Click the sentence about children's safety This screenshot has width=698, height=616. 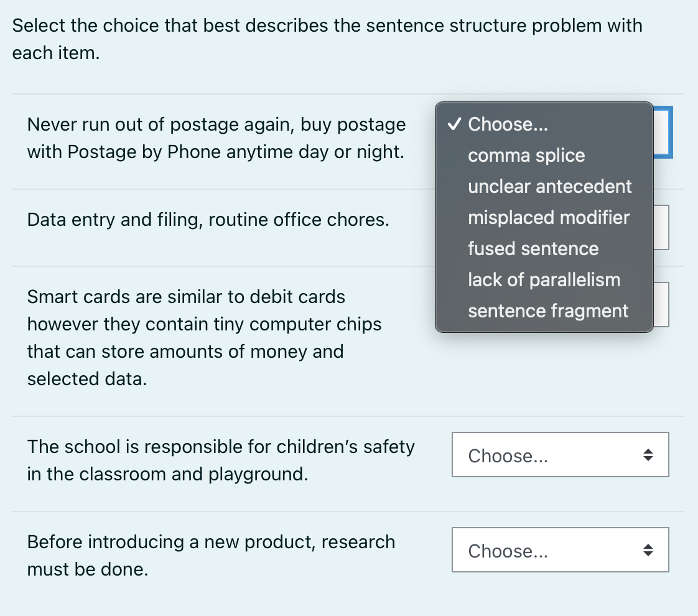click(221, 460)
